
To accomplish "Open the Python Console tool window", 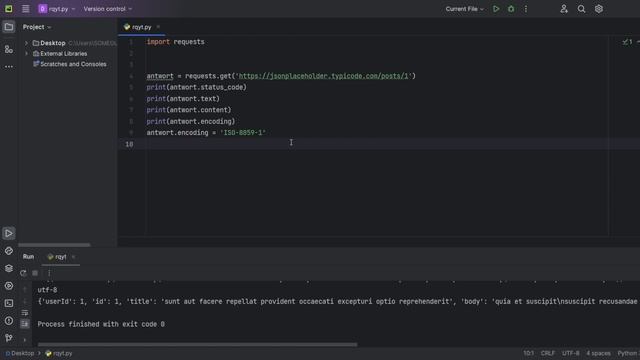I will point(9,286).
